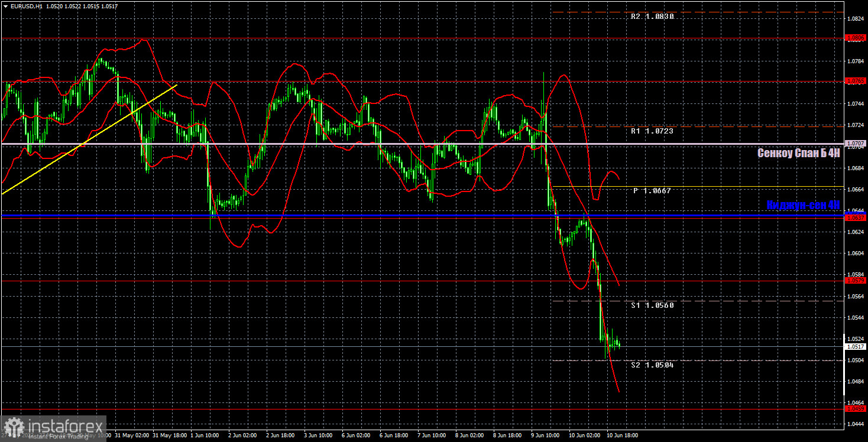Screen dimensions: 868x442
Task: Click the red 1.0579 price tag
Action: 856,280
